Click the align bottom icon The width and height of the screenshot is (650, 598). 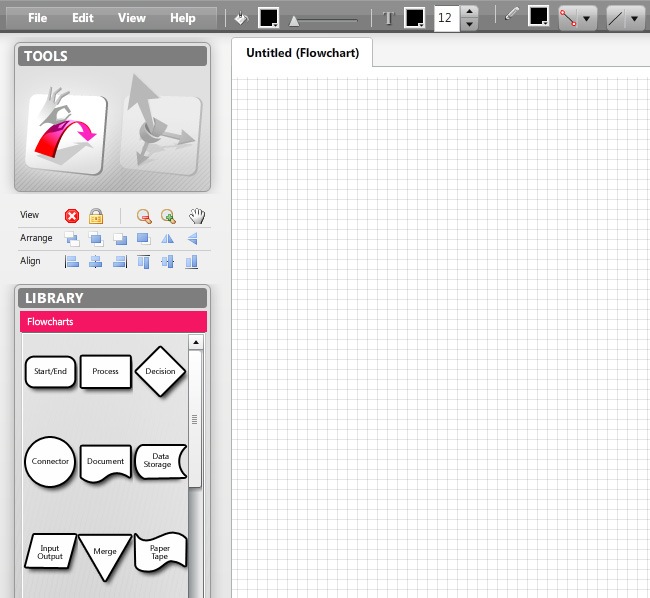coord(192,262)
